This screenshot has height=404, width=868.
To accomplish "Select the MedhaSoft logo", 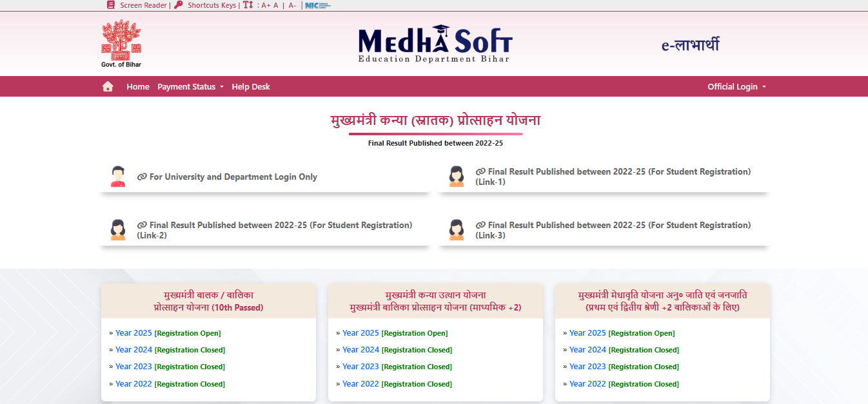I will [434, 43].
